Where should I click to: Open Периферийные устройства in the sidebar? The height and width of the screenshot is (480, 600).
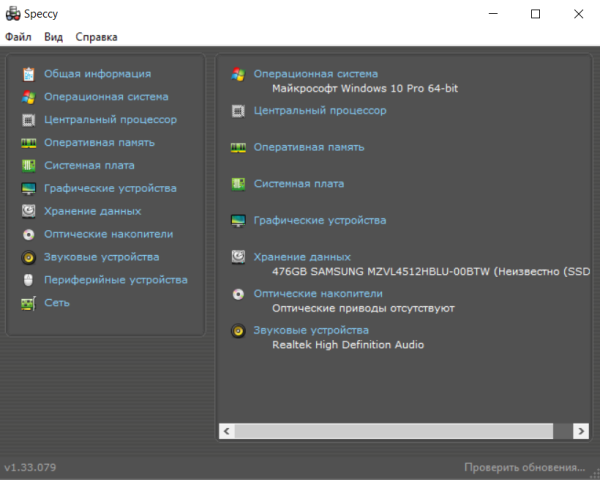pyautogui.click(x=116, y=280)
